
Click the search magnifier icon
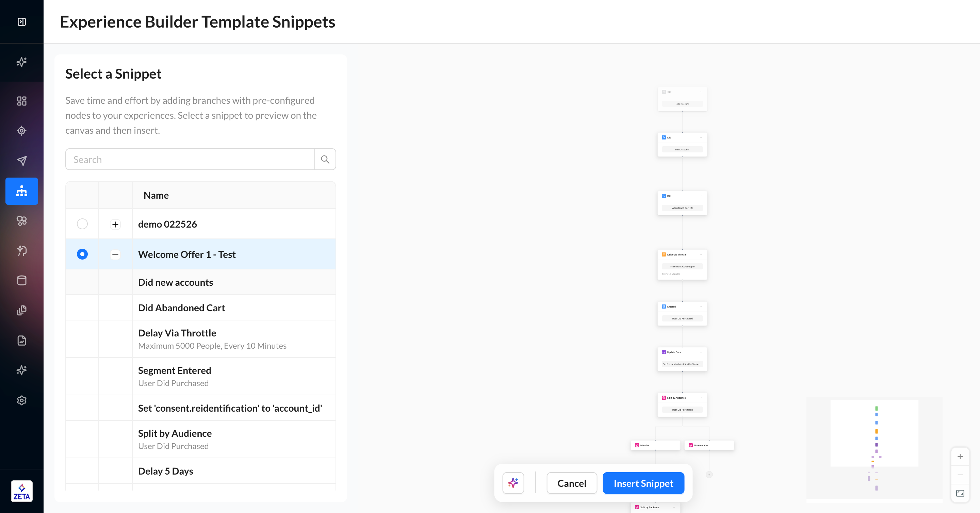pyautogui.click(x=325, y=159)
